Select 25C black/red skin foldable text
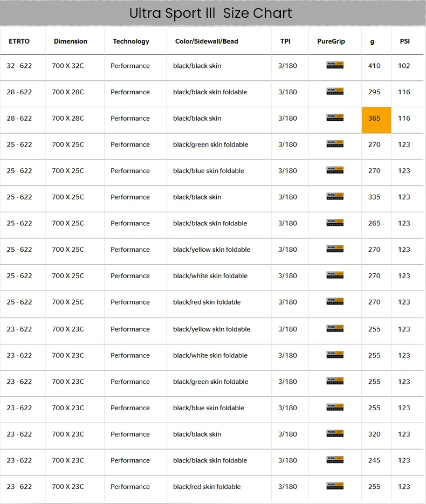The width and height of the screenshot is (426, 504). (x=207, y=302)
